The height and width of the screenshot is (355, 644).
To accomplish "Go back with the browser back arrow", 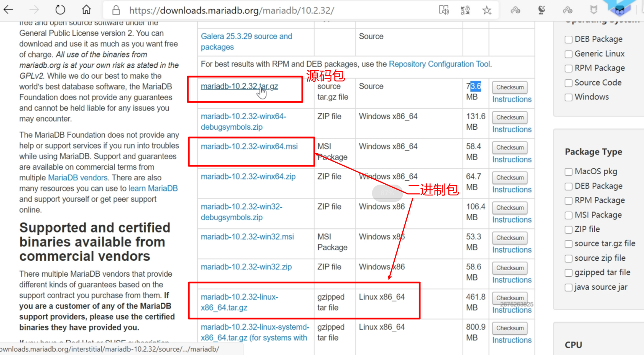I will point(8,10).
